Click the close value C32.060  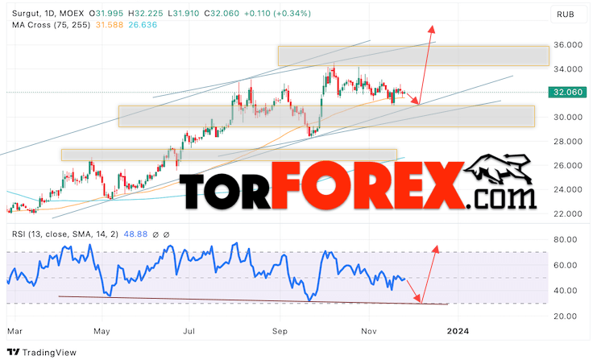[222, 14]
